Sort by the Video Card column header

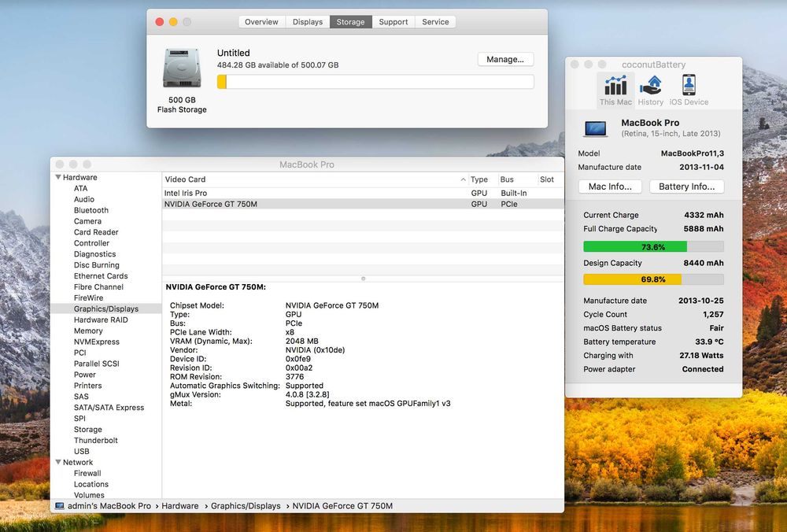point(315,179)
